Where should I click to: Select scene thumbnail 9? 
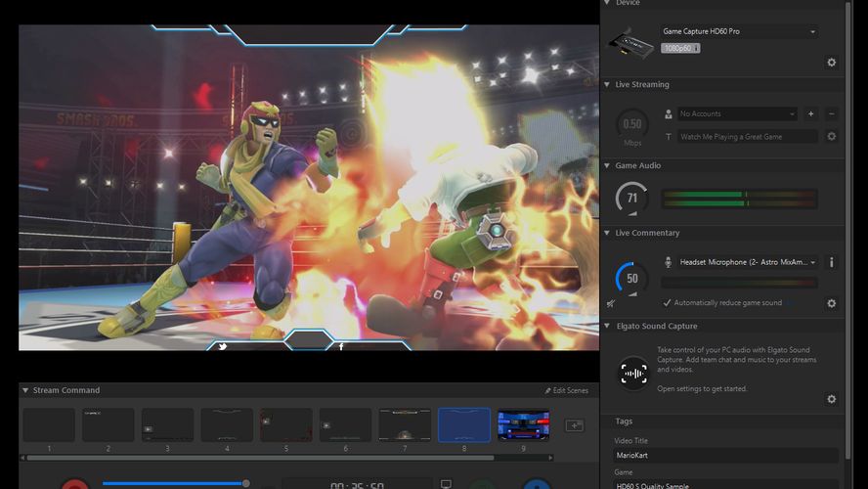pos(523,425)
